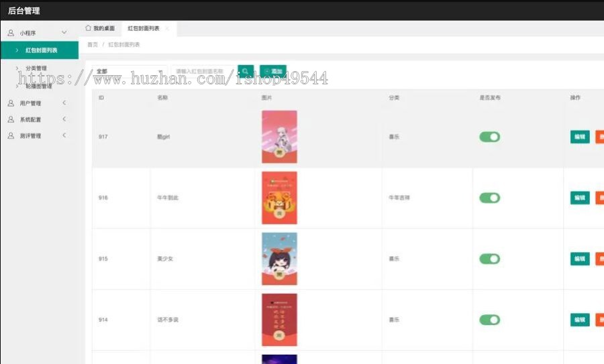Click the 图片 column header
This screenshot has height=364, width=604.
(266, 98)
